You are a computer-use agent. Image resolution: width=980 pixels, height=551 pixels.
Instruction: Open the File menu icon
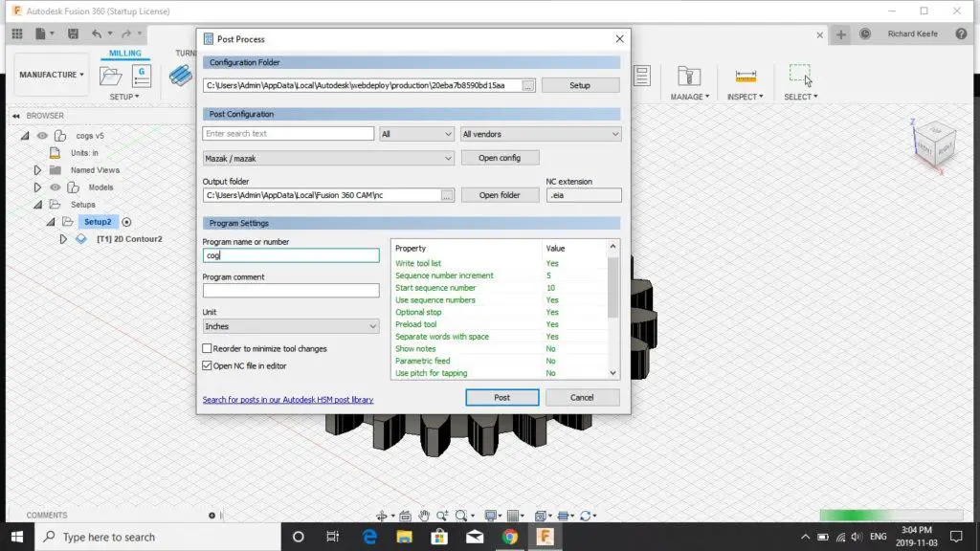40,33
